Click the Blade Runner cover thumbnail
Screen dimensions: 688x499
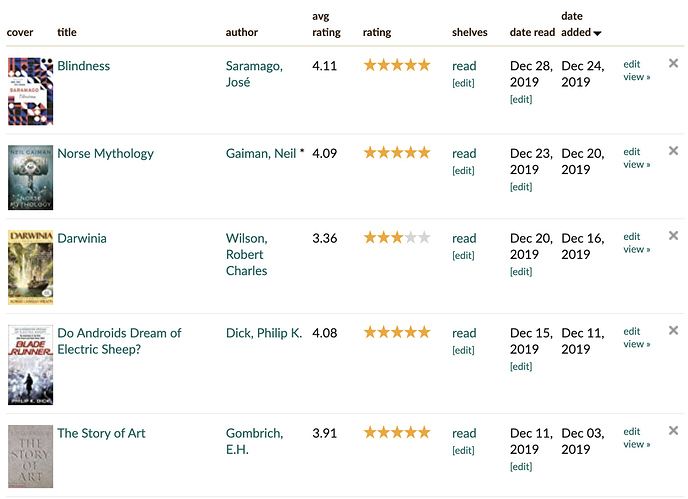tap(30, 364)
